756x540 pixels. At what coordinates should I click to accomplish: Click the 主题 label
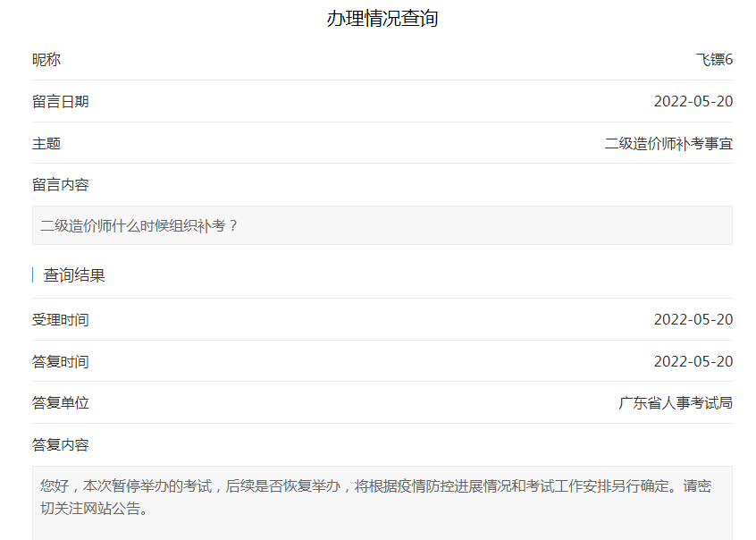tap(46, 143)
